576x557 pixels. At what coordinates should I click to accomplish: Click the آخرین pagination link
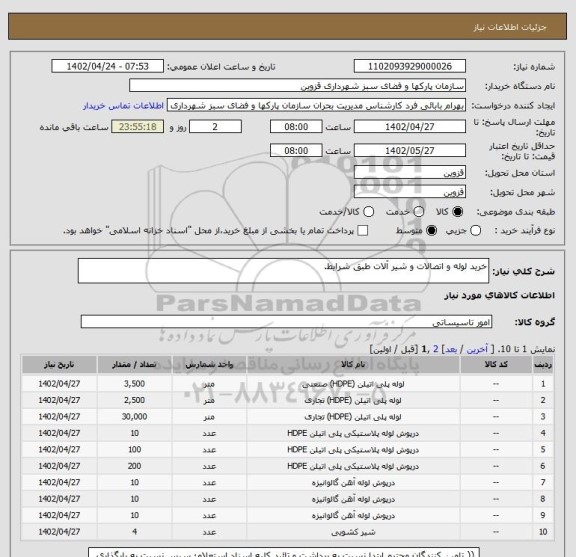point(477,349)
